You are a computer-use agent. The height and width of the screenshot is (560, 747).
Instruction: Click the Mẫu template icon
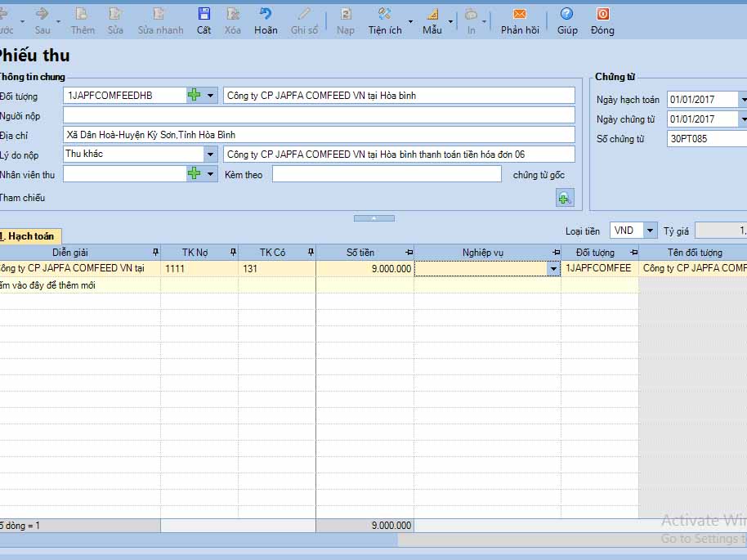432,15
